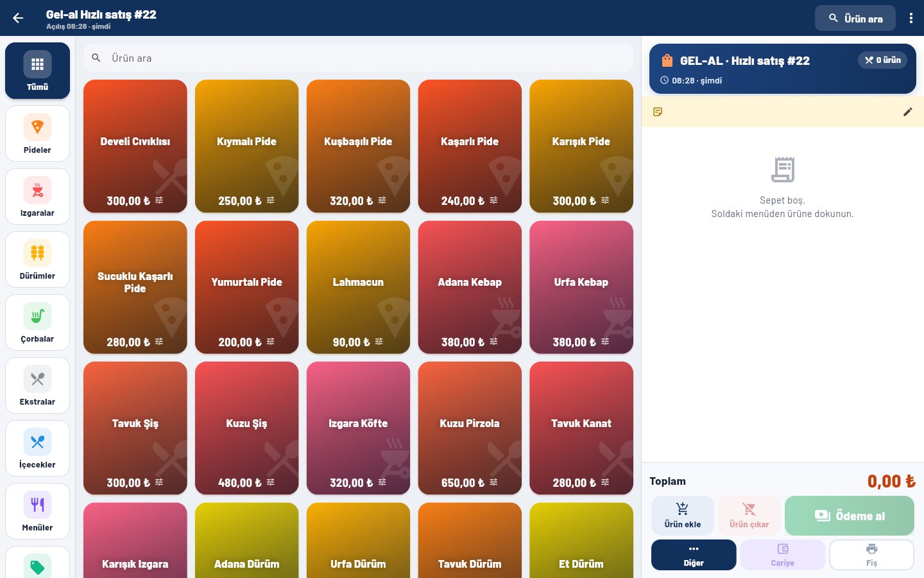The height and width of the screenshot is (578, 924).
Task: Open the Dürümler category
Action: (37, 259)
